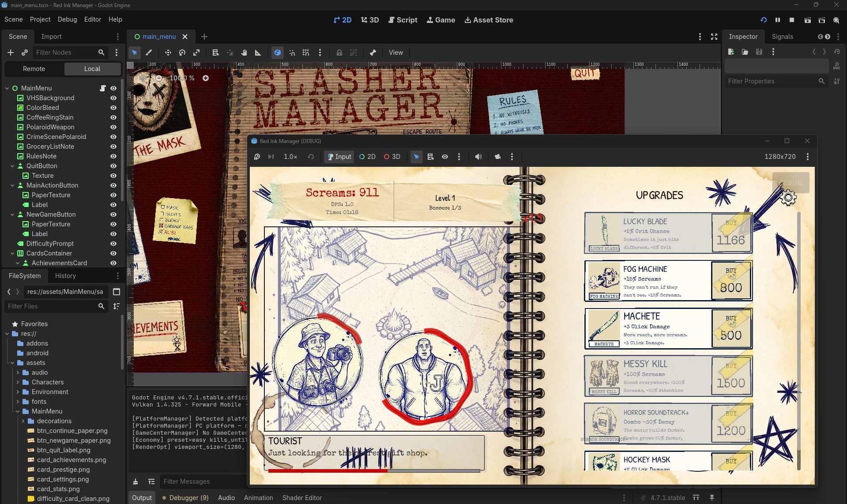847x504 pixels.
Task: Select the Ruler Mode tool
Action: point(258,53)
